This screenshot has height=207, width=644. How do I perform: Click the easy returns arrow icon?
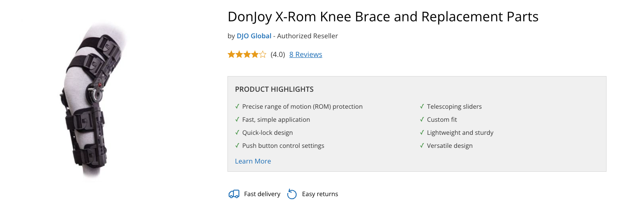click(292, 194)
